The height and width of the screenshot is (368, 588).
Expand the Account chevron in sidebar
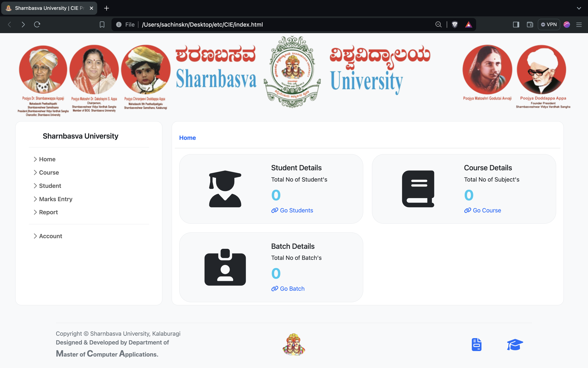pyautogui.click(x=35, y=236)
